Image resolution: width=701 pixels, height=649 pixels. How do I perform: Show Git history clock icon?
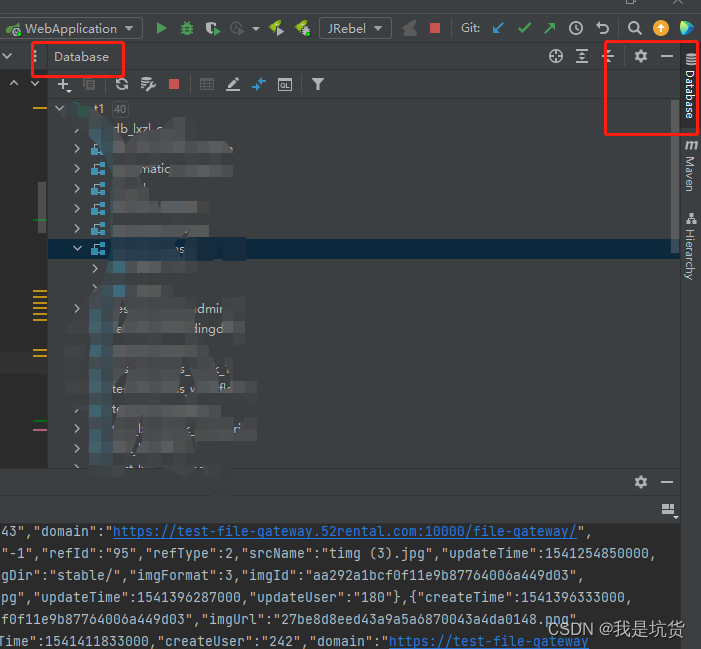(576, 29)
